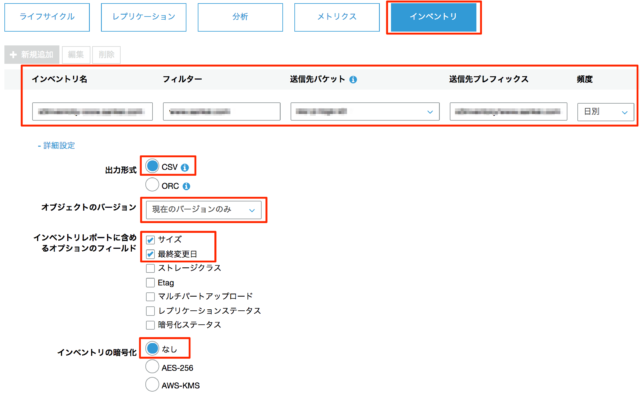Focus the 送信先プレフィックス input field
Image resolution: width=640 pixels, height=396 pixels.
coord(509,111)
